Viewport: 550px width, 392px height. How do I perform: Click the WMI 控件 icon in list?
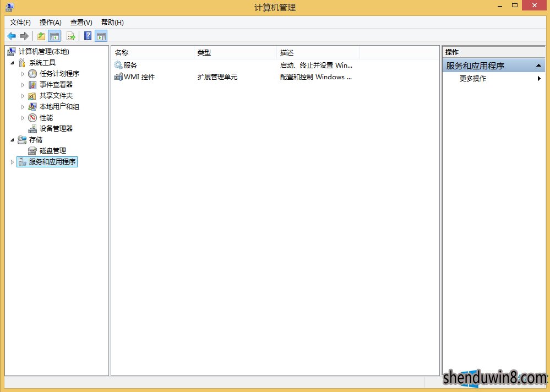118,77
